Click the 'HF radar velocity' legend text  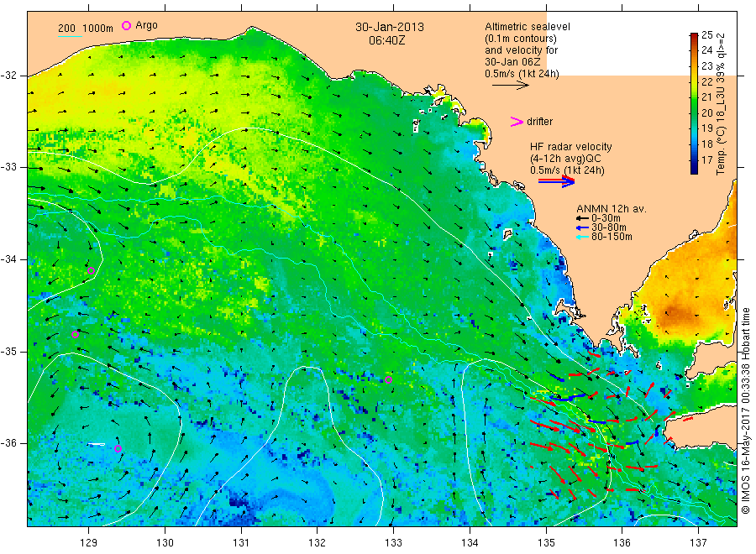571,146
